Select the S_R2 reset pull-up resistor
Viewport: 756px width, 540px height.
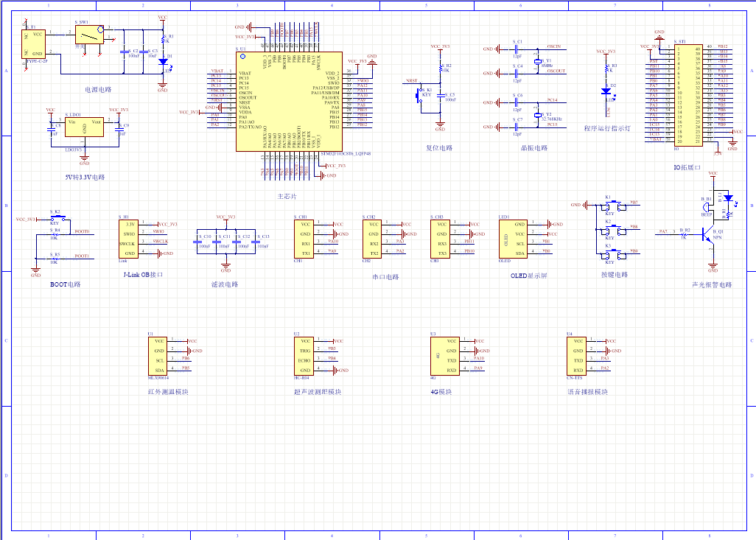tap(440, 68)
